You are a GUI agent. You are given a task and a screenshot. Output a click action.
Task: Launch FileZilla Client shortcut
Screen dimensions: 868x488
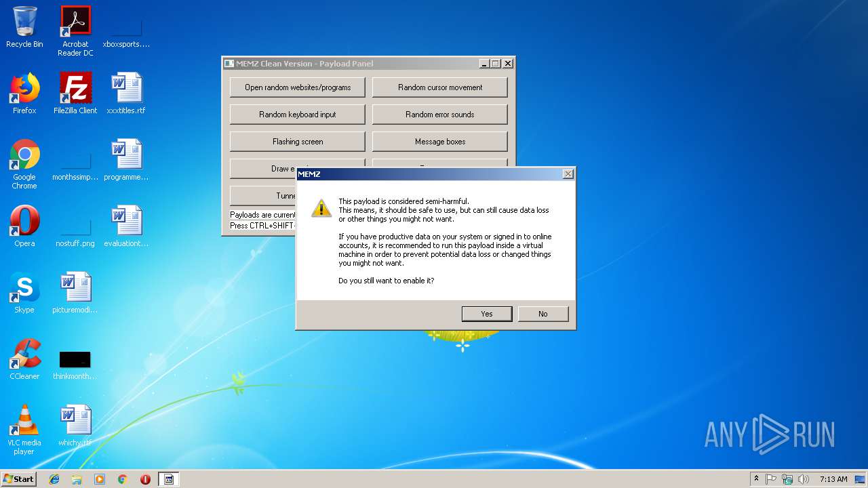(75, 94)
